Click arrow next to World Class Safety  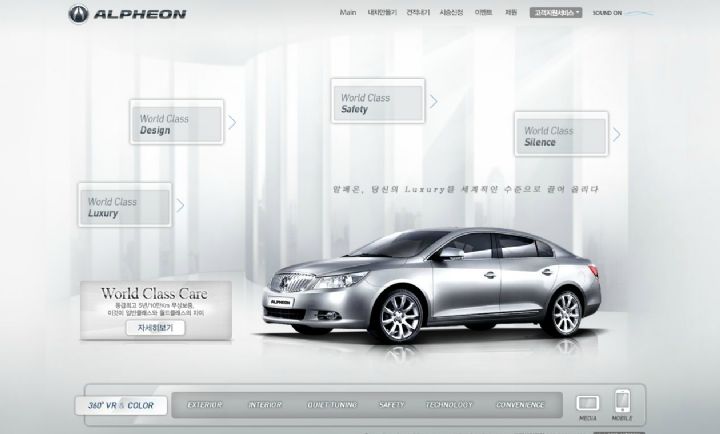click(x=434, y=101)
